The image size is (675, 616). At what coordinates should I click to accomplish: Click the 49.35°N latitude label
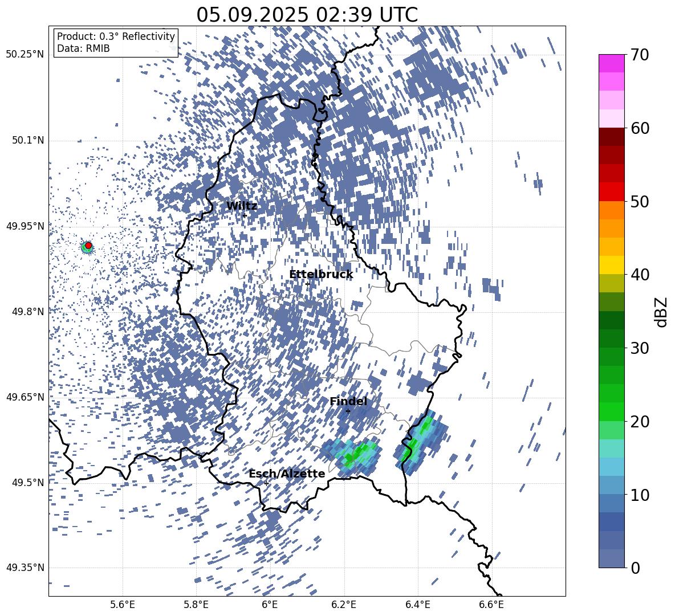[25, 568]
